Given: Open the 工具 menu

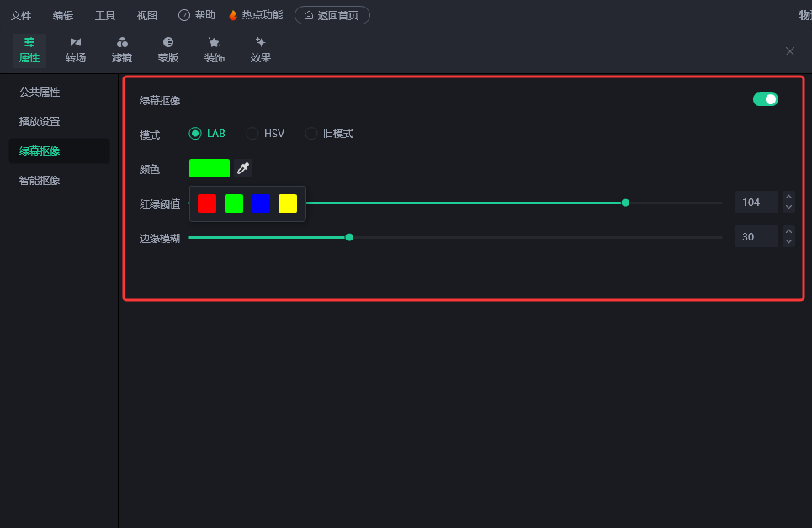Looking at the screenshot, I should [105, 15].
